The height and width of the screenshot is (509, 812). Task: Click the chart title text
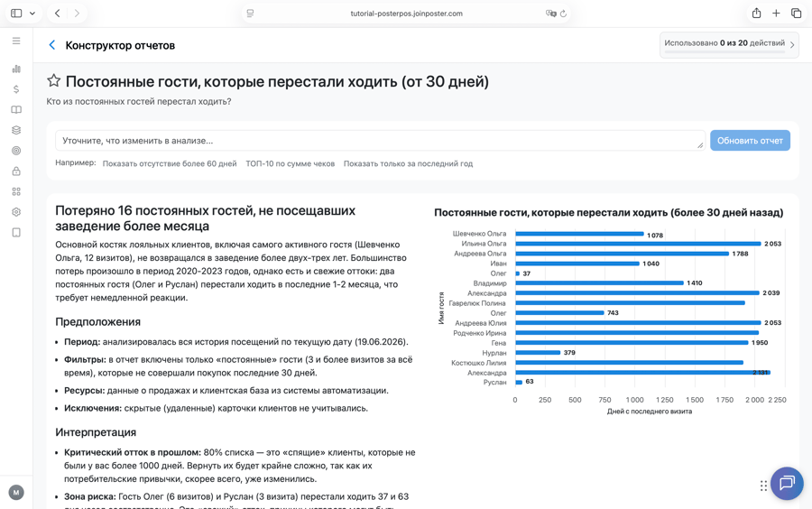pos(608,212)
